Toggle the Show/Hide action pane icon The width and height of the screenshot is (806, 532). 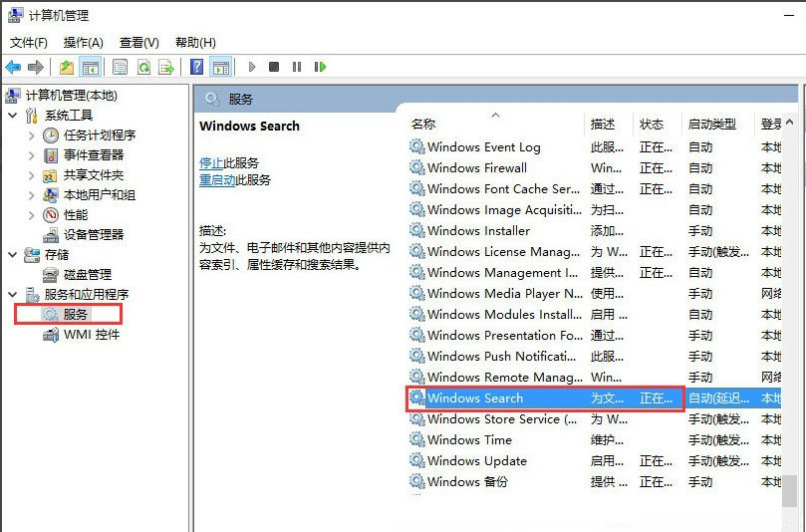coord(221,67)
